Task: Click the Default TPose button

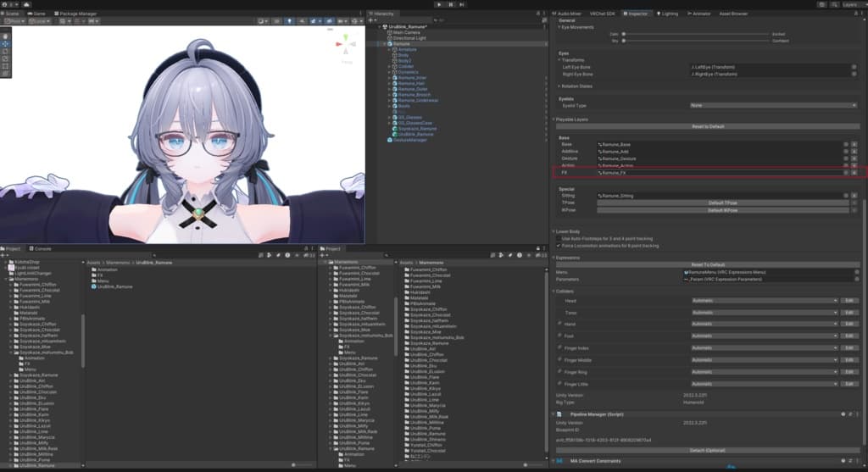Action: point(721,203)
